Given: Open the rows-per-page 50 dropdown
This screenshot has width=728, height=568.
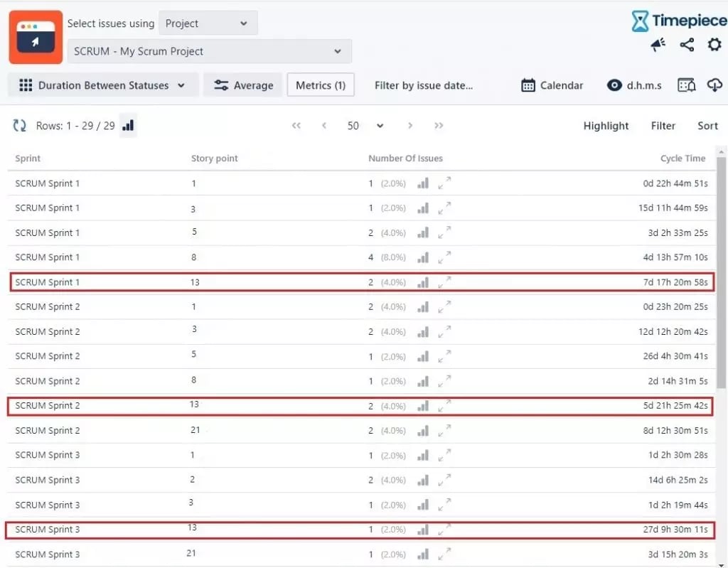Looking at the screenshot, I should click(365, 126).
